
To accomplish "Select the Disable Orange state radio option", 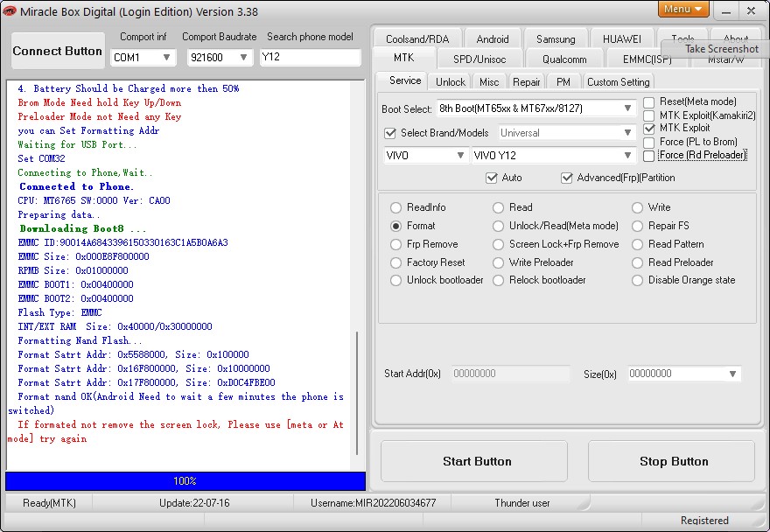I will [x=637, y=281].
